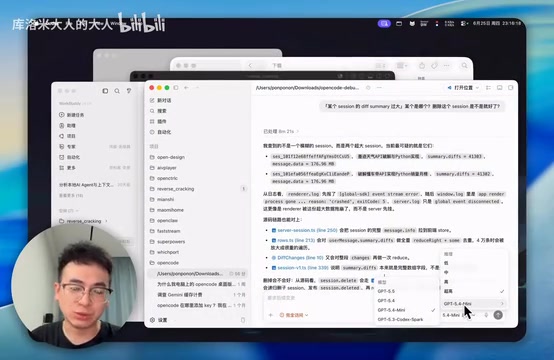Click the search icon in the background Finder window

pos(464,66)
